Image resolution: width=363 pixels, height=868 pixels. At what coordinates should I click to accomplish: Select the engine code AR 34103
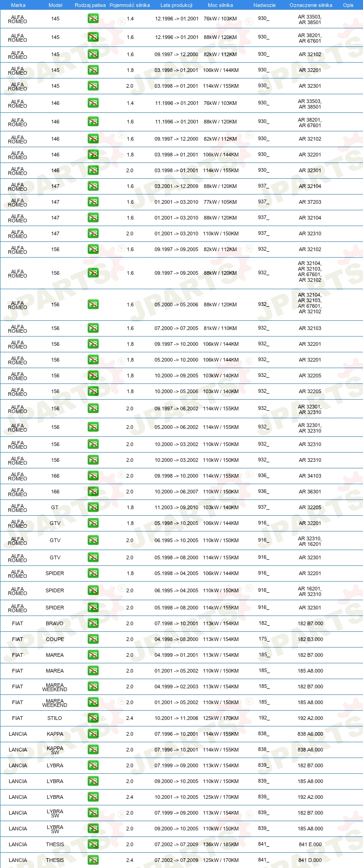(310, 476)
